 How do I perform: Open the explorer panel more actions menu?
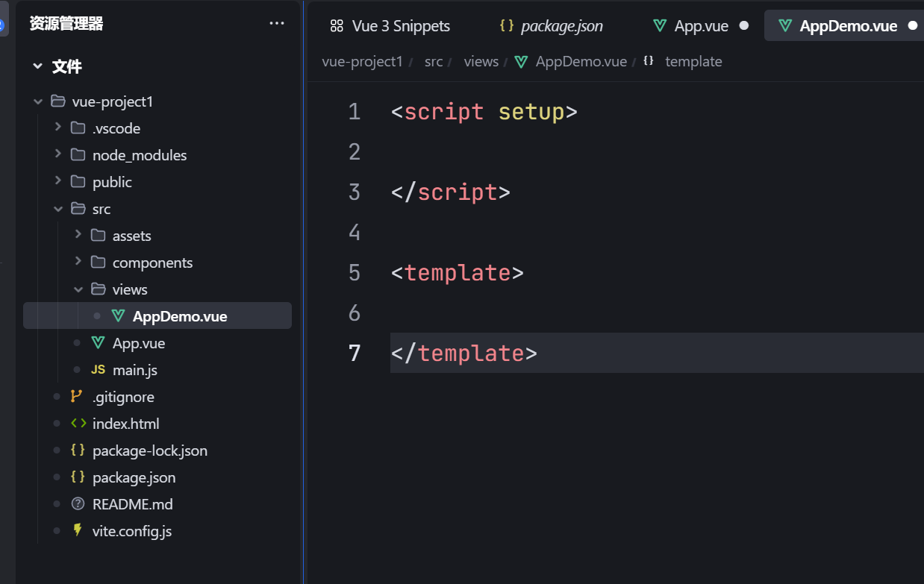tap(277, 24)
